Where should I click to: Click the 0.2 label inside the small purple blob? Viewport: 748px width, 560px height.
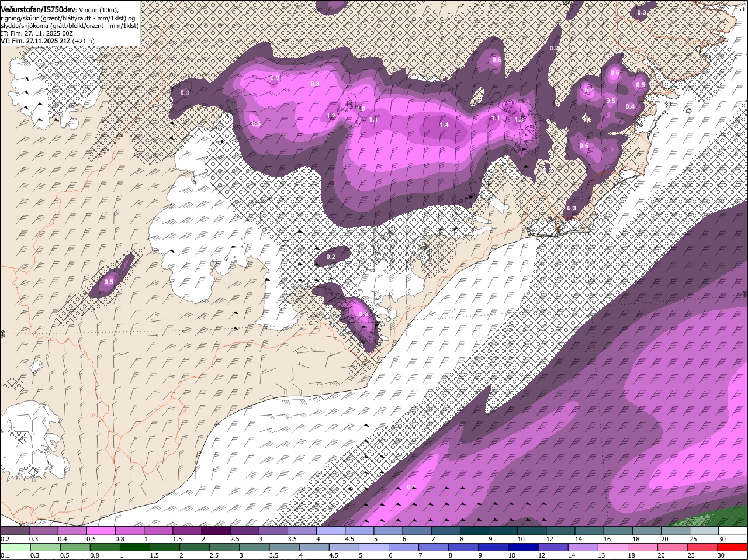pos(331,257)
